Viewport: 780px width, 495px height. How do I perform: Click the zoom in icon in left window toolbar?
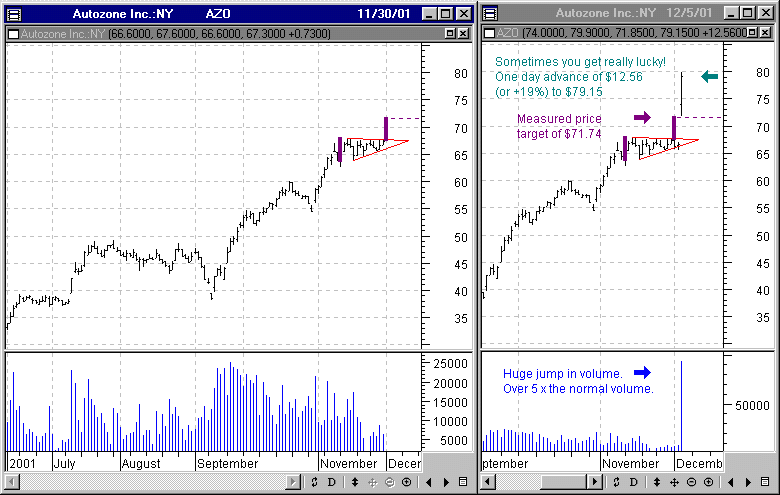406,482
